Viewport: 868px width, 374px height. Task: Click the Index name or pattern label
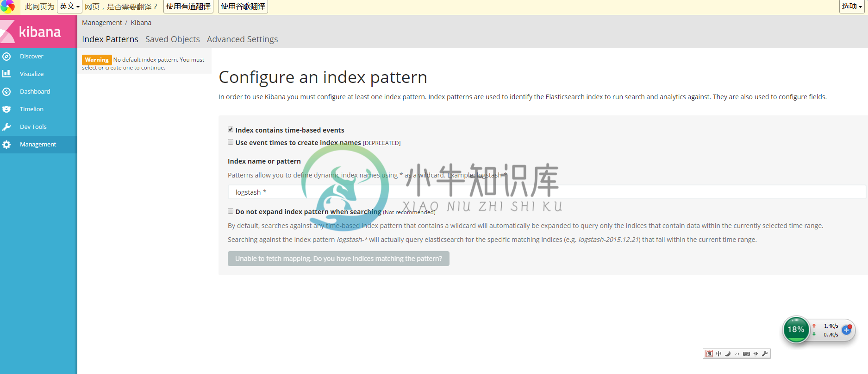tap(264, 161)
